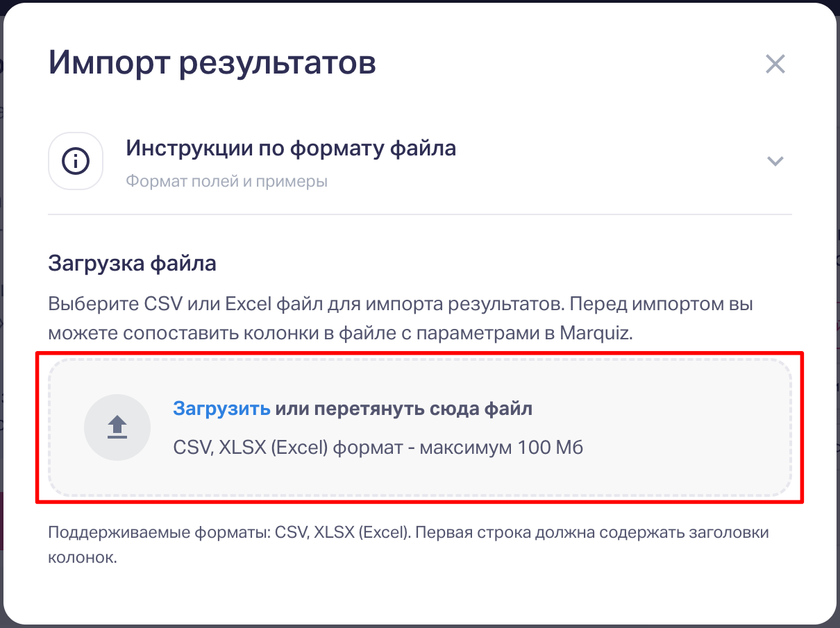This screenshot has width=840, height=628.
Task: Click the blue Загрузить link
Action: [x=221, y=409]
